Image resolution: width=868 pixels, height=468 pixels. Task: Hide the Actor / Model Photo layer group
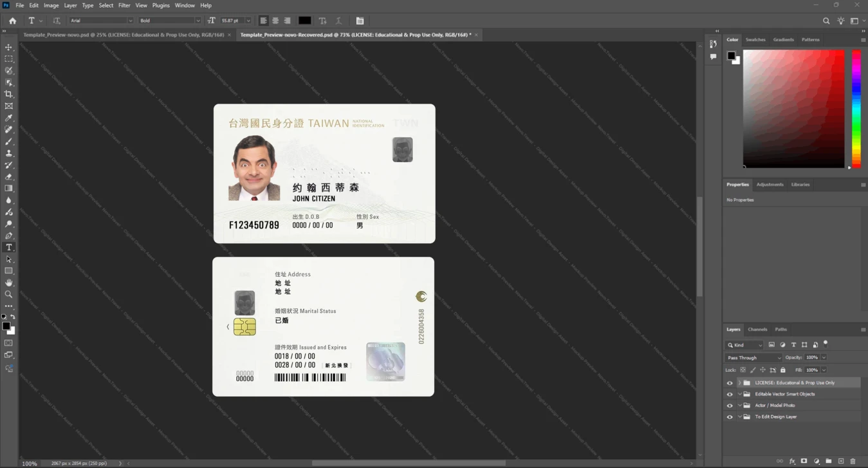tap(730, 406)
